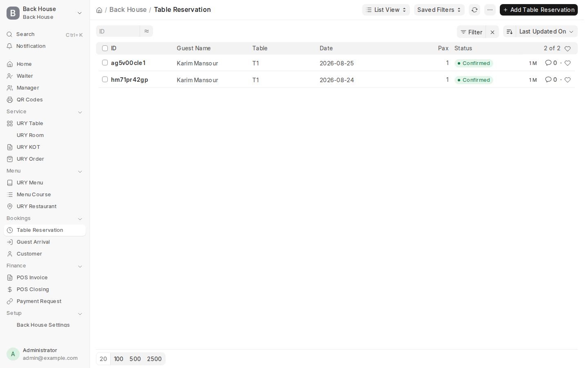Refresh the reservation list
Screen dimensions: 588x368
tap(474, 10)
